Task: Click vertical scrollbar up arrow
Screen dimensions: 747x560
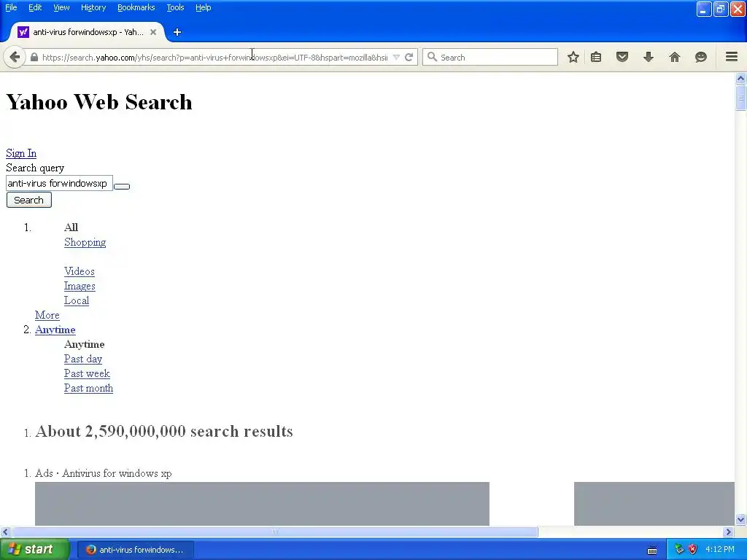Action: point(740,78)
